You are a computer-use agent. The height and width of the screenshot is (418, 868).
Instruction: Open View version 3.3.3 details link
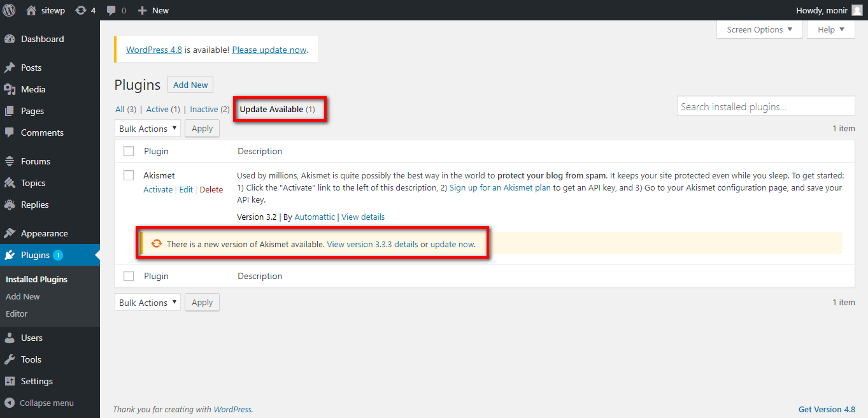coord(373,244)
